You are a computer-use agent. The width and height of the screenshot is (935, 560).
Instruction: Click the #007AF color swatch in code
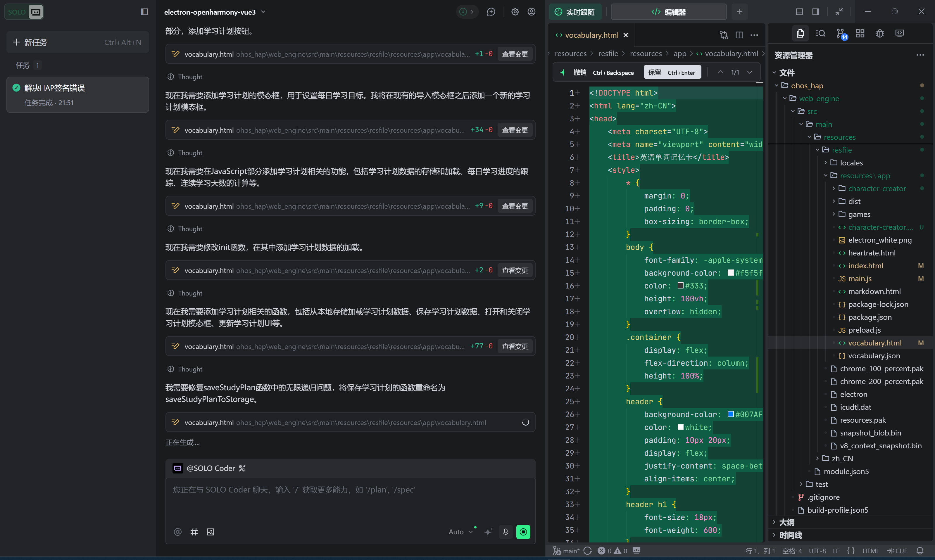coord(730,414)
